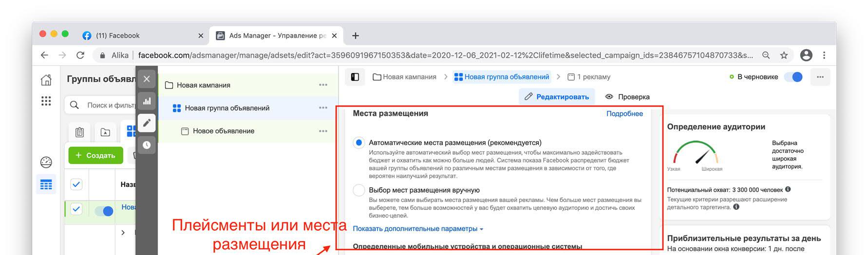The image size is (868, 255).
Task: Click the Места размещения heading
Action: coord(390,113)
